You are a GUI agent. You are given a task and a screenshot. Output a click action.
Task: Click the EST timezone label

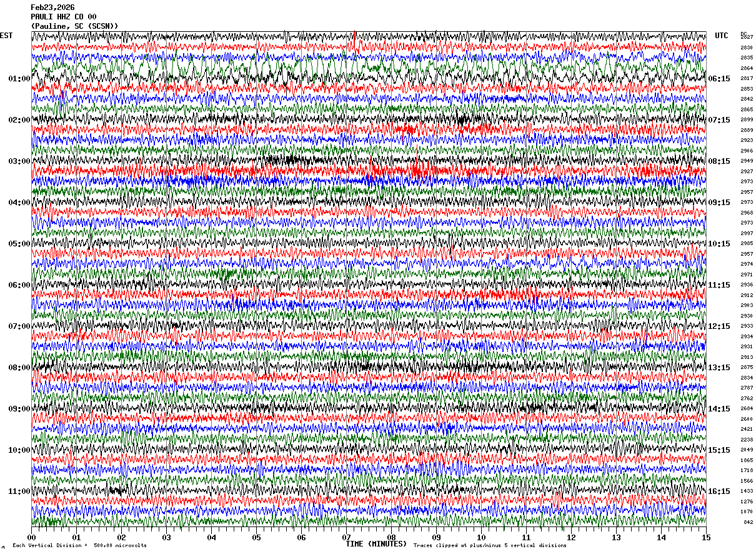pyautogui.click(x=6, y=36)
